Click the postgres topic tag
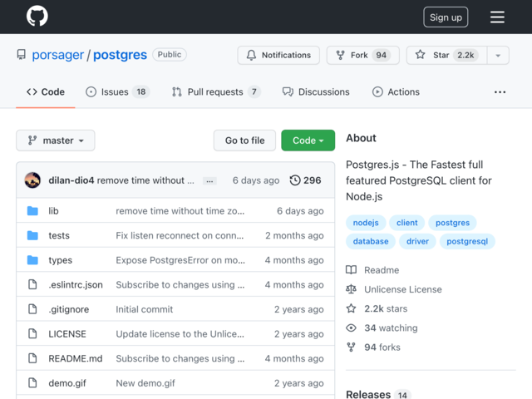The width and height of the screenshot is (532, 399). pos(452,223)
